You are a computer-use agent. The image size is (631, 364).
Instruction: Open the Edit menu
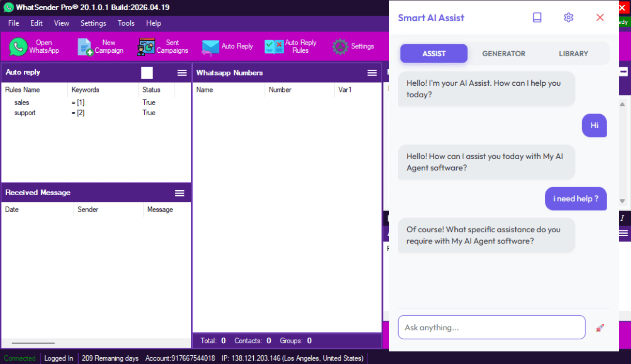tap(36, 23)
